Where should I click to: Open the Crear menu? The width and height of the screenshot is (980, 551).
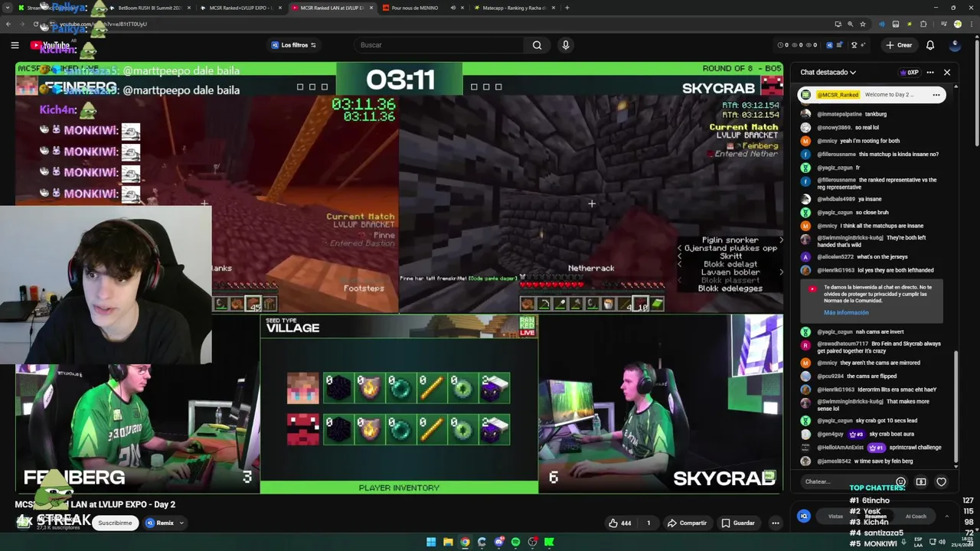pyautogui.click(x=900, y=45)
